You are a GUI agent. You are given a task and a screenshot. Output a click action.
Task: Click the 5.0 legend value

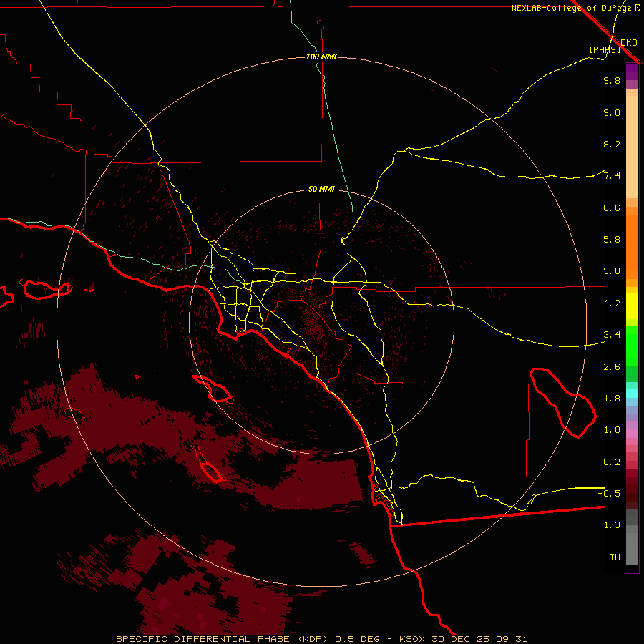612,271
